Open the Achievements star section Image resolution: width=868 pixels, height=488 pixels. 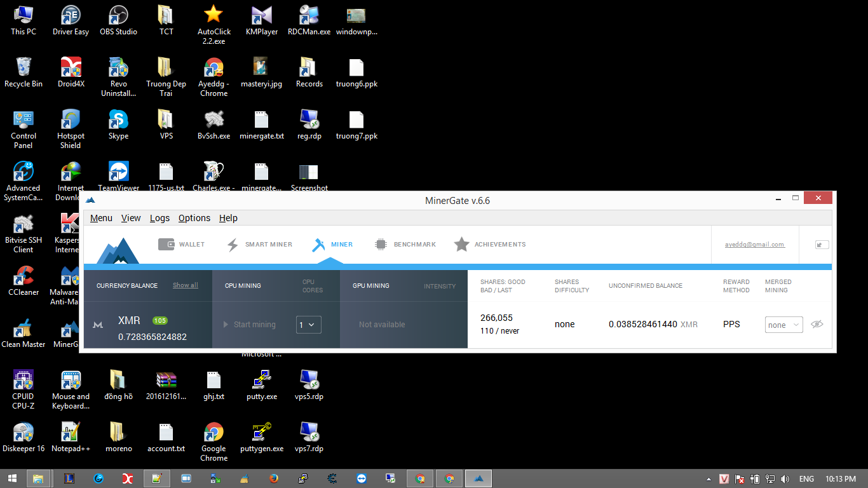pyautogui.click(x=490, y=245)
